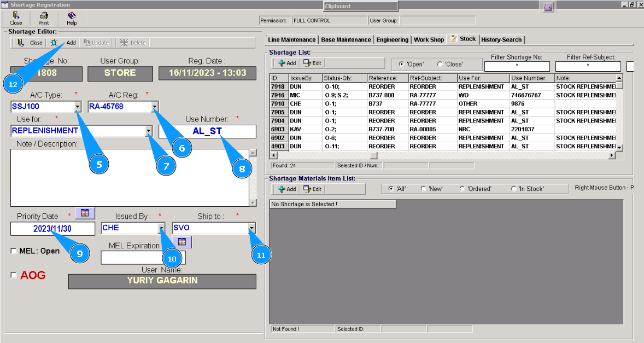Click Add in the Shortage List toolbar
This screenshot has height=343, width=644.
coord(287,63)
